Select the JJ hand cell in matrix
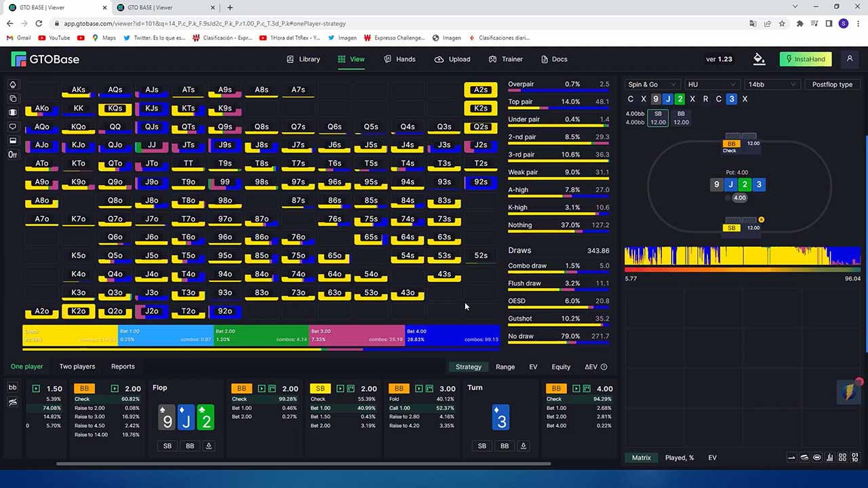The width and height of the screenshot is (868, 488). click(x=151, y=145)
